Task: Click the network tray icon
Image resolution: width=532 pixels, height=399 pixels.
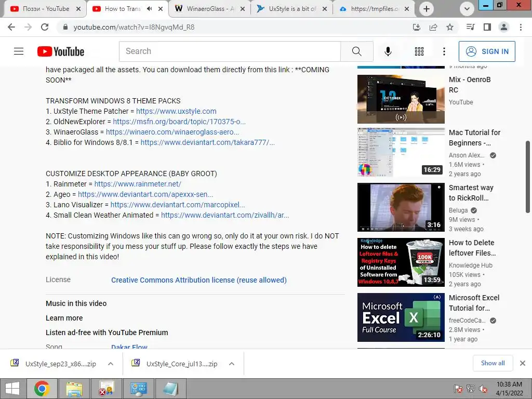Action: pos(471,389)
